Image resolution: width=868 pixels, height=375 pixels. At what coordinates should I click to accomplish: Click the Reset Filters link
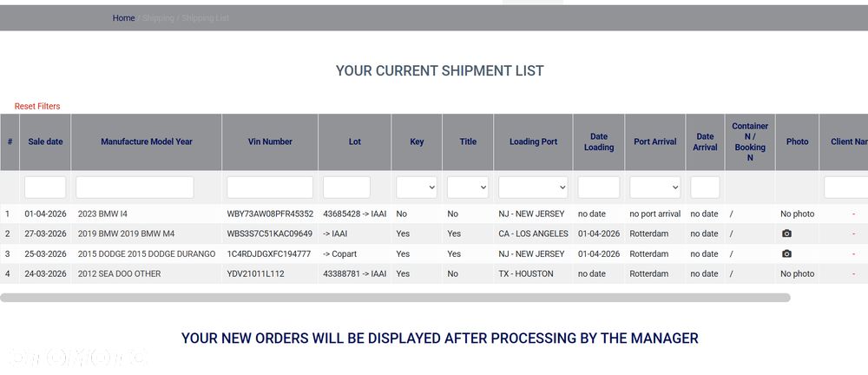coord(37,106)
